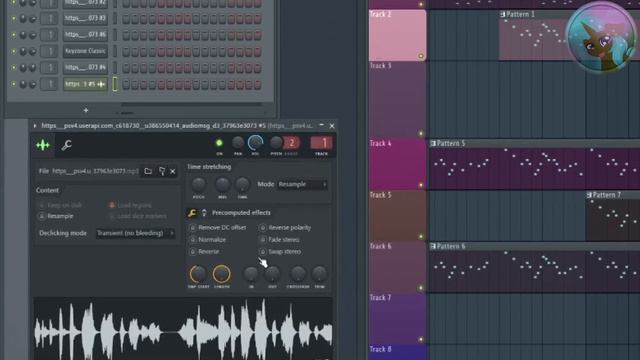Mute Keystone Classic channel green light
Viewport: 640px width, 360px height.
13,51
